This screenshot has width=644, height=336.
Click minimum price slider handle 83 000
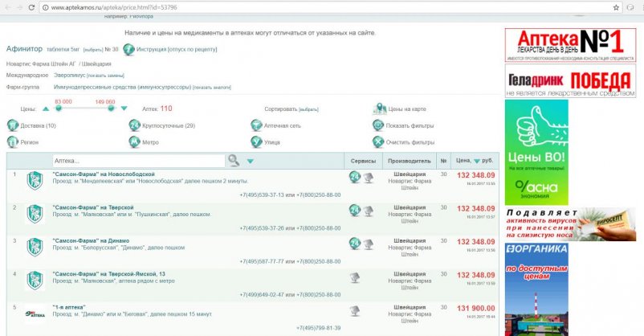coord(59,108)
